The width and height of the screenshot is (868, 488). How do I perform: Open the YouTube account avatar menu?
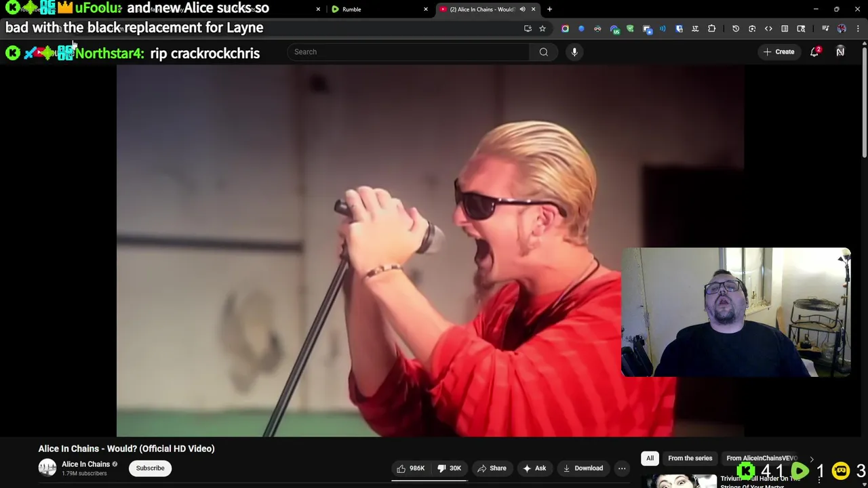tap(840, 52)
